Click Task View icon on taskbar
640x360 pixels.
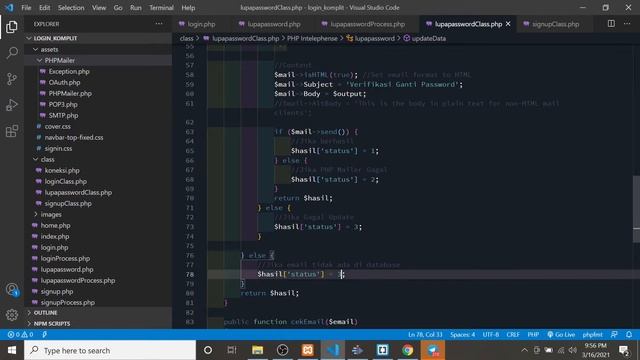[232, 350]
